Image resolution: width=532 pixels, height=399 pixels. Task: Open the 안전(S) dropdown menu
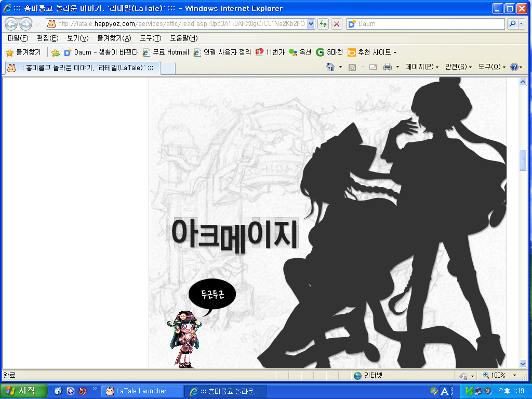point(458,67)
